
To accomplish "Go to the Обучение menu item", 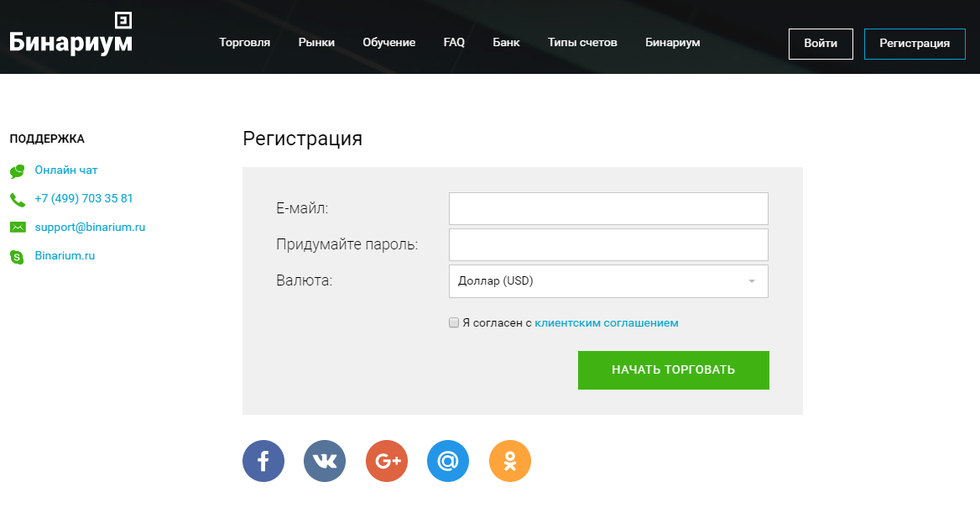I will [388, 43].
